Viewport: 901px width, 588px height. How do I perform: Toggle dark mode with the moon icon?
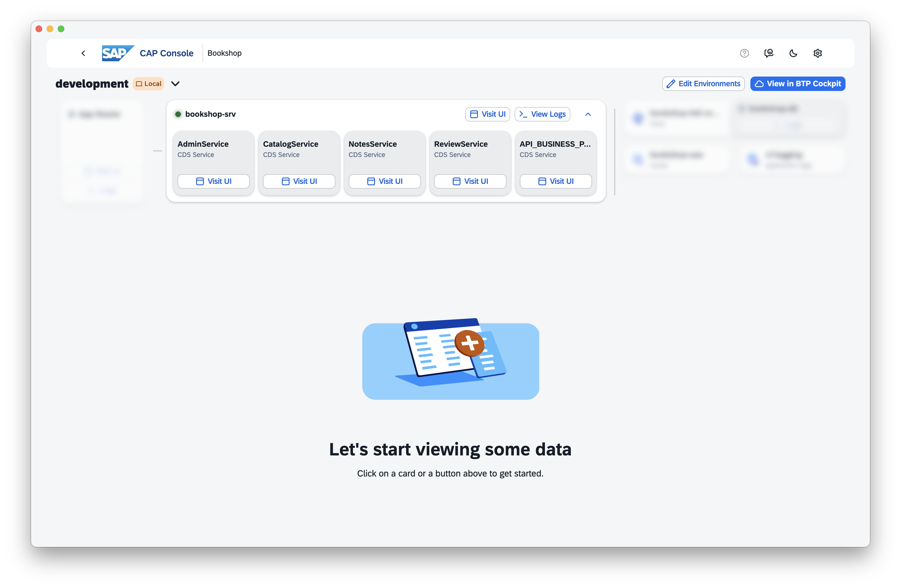[793, 53]
